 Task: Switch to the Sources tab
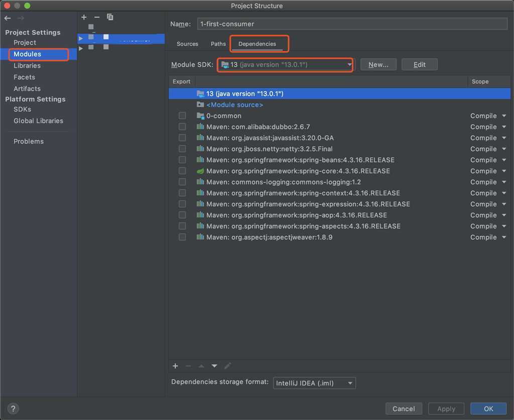(x=188, y=44)
